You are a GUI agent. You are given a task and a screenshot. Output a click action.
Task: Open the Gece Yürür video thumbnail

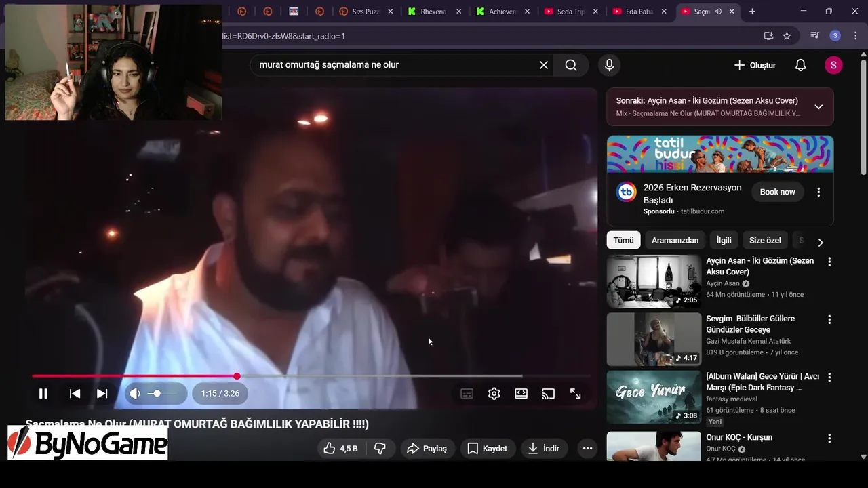(x=654, y=396)
